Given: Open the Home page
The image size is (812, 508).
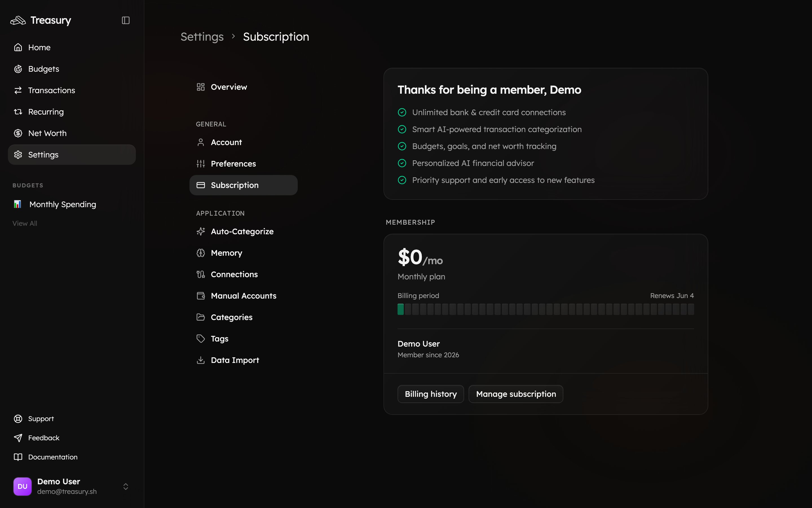Looking at the screenshot, I should (72, 47).
